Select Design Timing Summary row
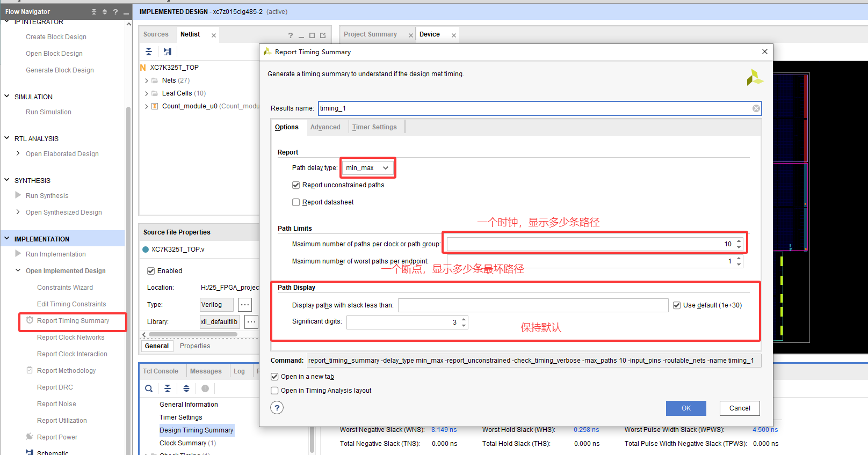 [196, 430]
